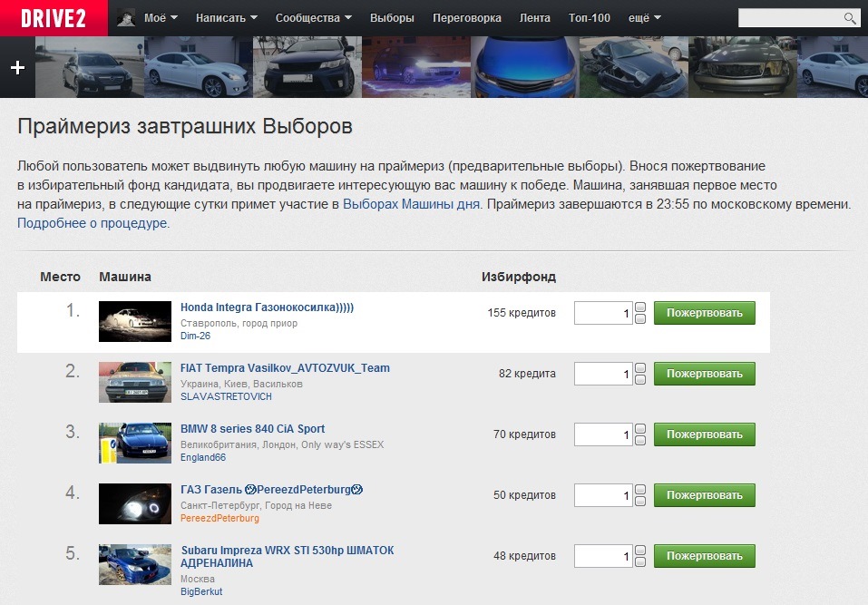Screen dimensions: 868x605
Task: Click the user avatar in the navigation bar
Action: click(x=126, y=18)
